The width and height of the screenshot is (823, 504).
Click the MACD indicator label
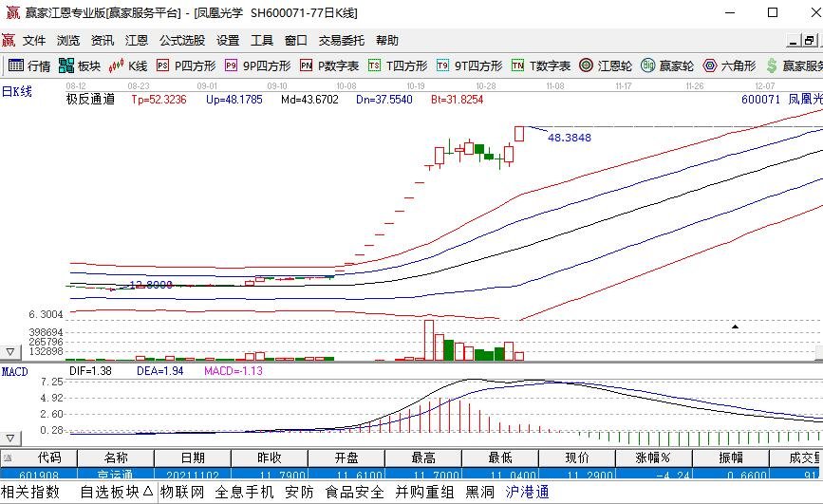coord(14,372)
